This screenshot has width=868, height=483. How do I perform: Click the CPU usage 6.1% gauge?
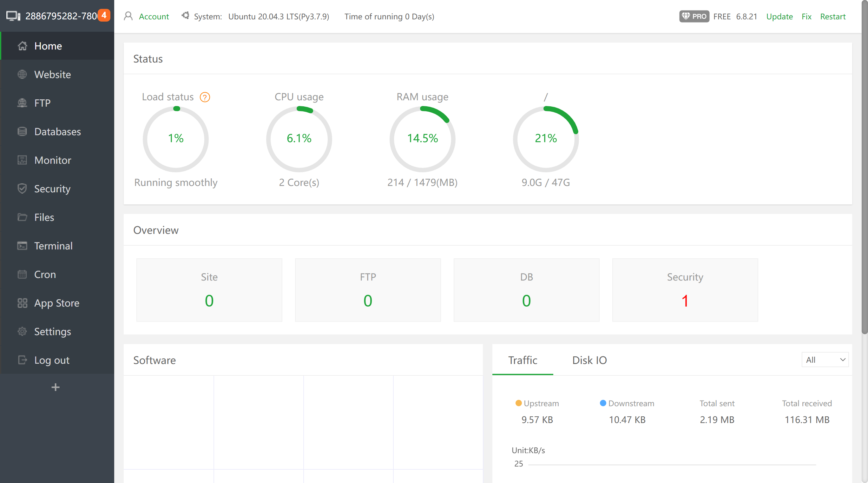299,139
